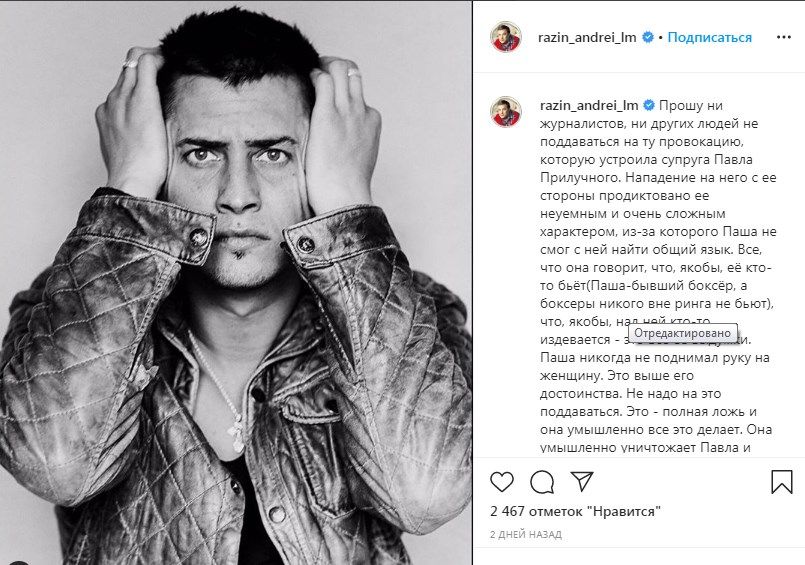The image size is (805, 565).
Task: Open the three-dot options menu
Action: pyautogui.click(x=783, y=37)
